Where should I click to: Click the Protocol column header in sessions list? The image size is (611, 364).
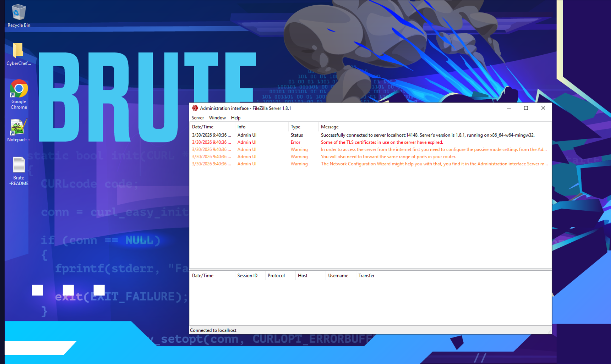pyautogui.click(x=276, y=276)
